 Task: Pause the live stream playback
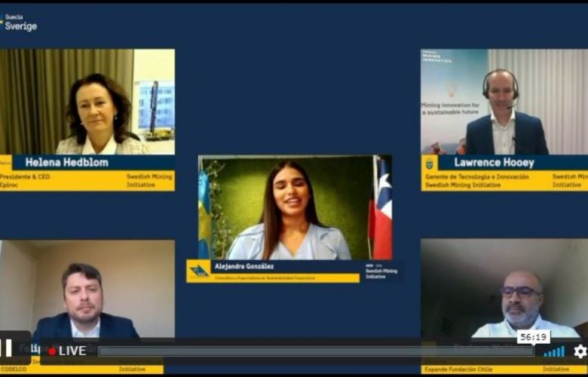(x=7, y=348)
